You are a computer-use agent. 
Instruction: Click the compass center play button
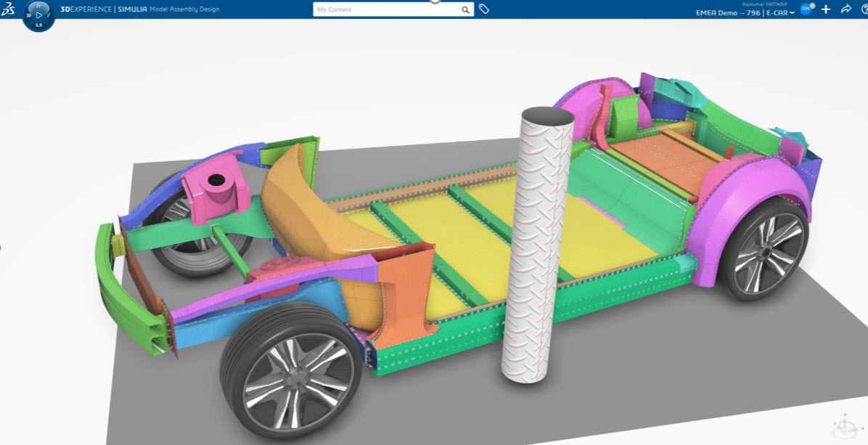click(x=39, y=15)
